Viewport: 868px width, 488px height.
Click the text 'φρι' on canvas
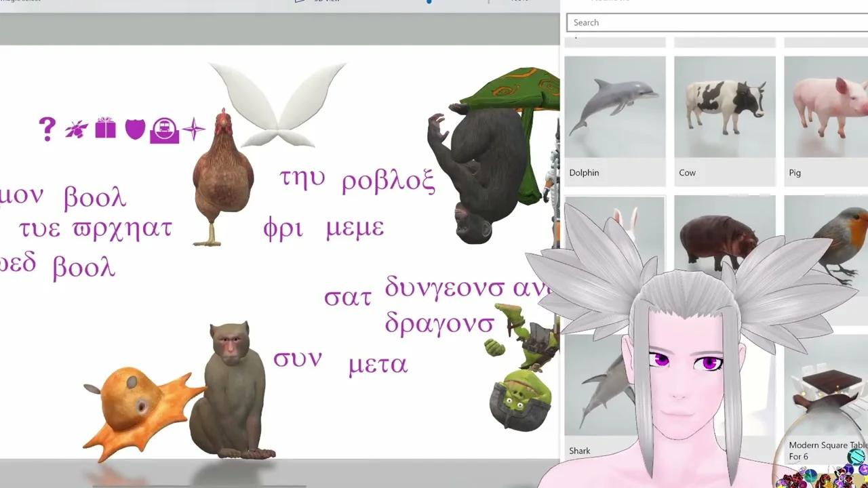pyautogui.click(x=282, y=228)
